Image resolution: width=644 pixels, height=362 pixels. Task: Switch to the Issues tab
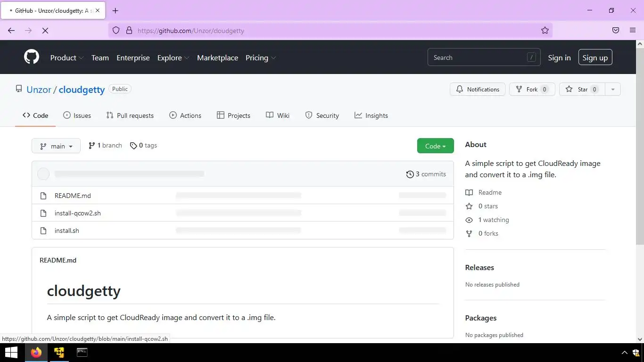click(77, 115)
